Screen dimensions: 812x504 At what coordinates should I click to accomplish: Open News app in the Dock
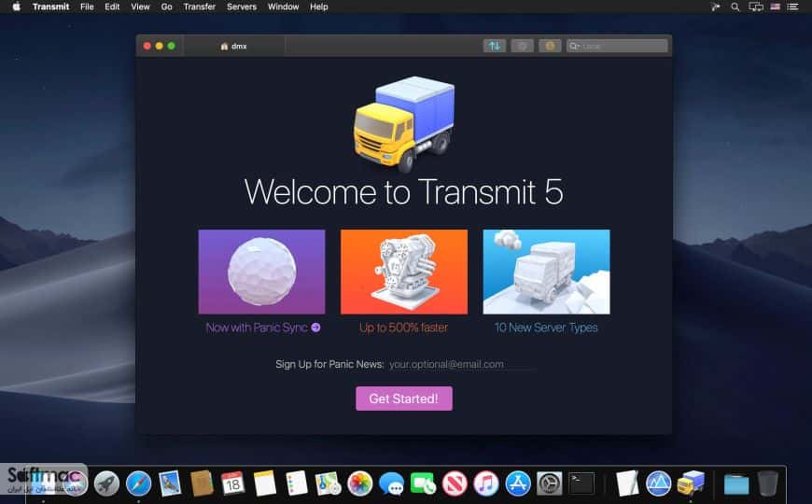(455, 483)
